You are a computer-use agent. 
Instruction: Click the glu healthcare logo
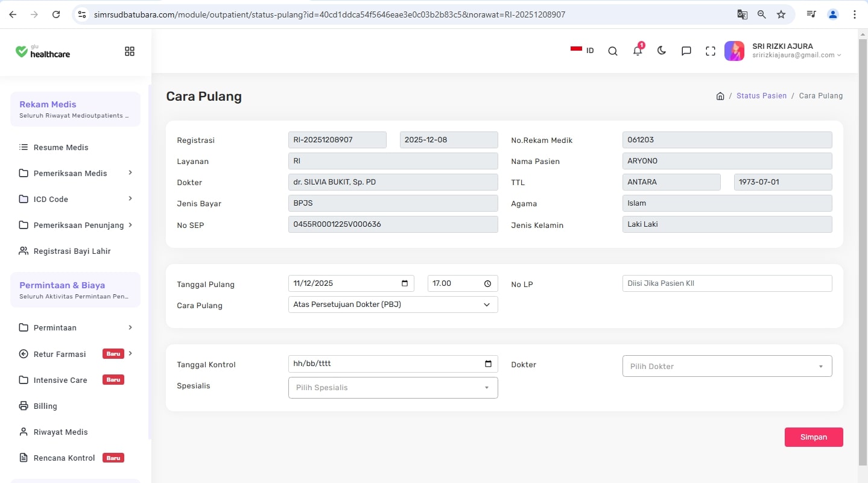pyautogui.click(x=43, y=51)
